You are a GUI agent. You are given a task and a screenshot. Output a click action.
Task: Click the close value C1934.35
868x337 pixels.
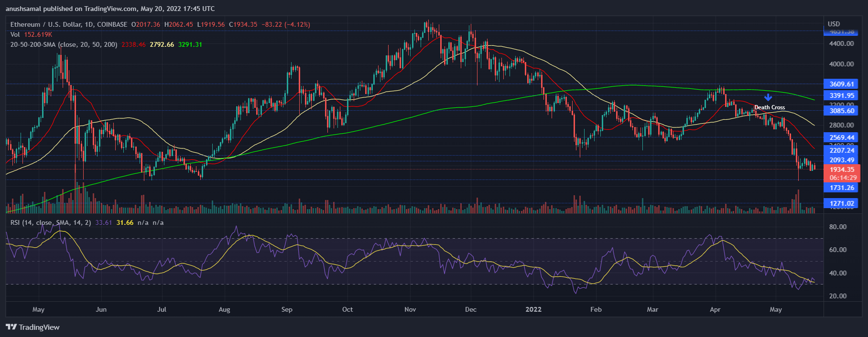[243, 24]
